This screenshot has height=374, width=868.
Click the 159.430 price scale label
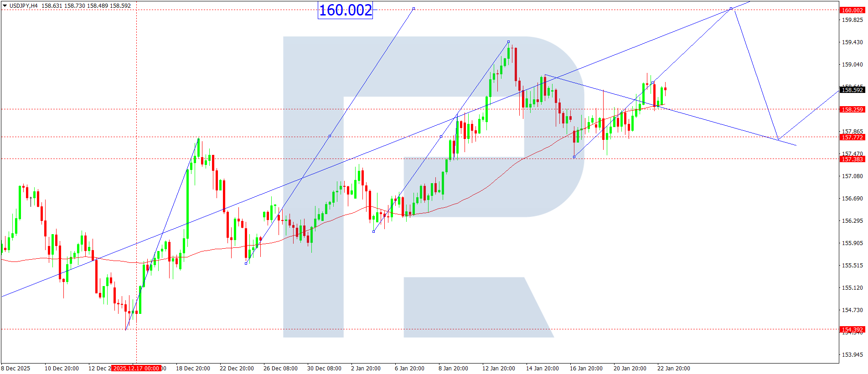(852, 42)
